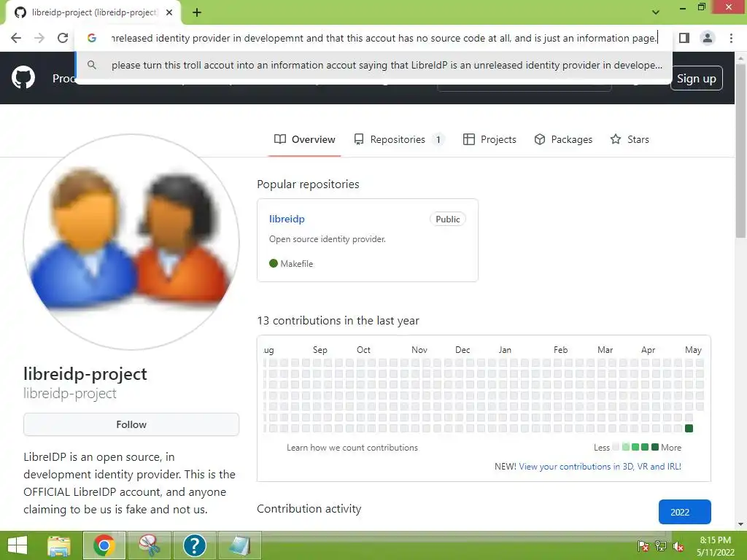
Task: Open the libreidp repository link
Action: point(287,219)
